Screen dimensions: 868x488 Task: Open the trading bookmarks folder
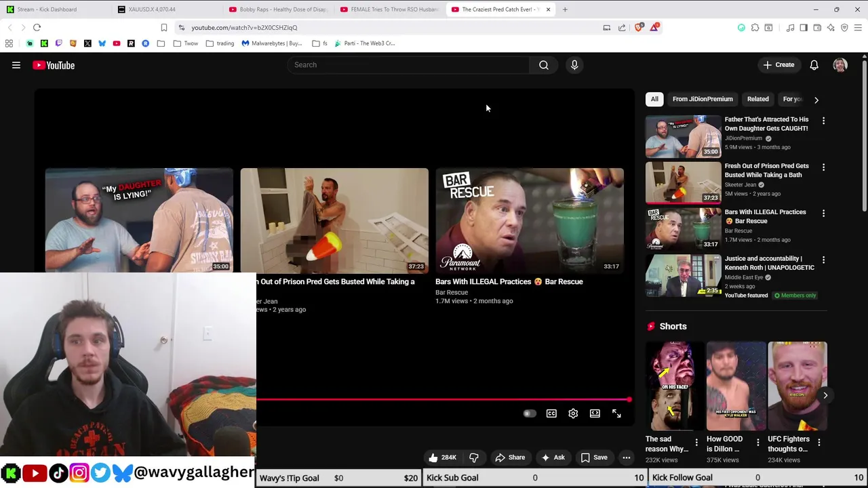219,43
